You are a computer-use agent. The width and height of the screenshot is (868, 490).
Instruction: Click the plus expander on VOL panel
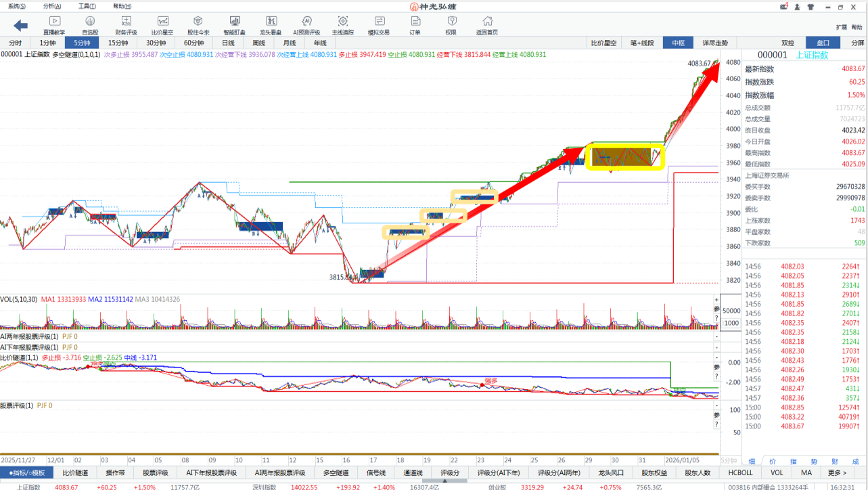[x=716, y=300]
